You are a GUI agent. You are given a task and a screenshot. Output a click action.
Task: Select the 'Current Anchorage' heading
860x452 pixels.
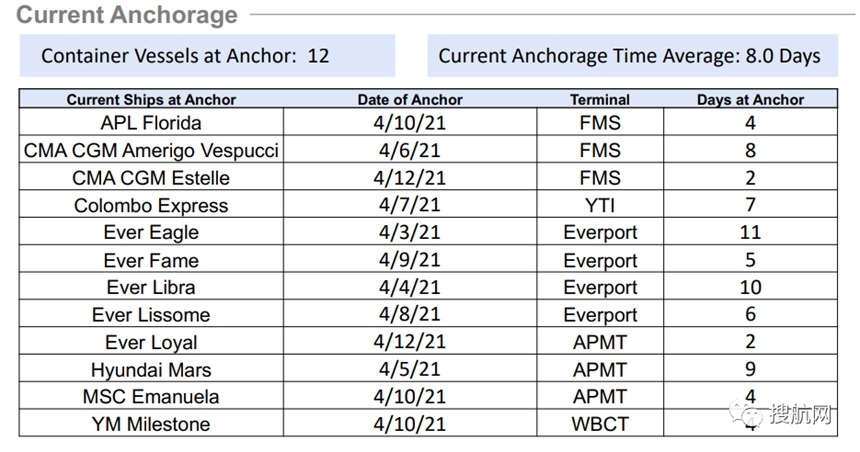pos(127,14)
